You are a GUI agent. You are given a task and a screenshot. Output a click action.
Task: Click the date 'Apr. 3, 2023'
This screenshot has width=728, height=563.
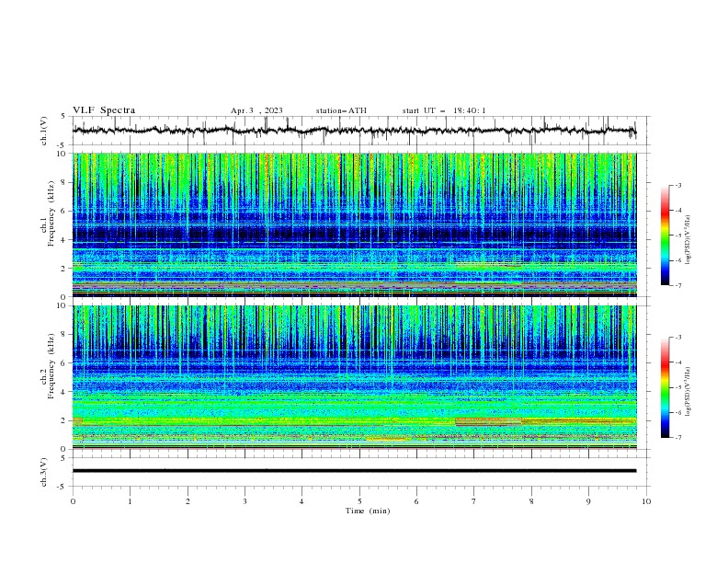click(256, 110)
